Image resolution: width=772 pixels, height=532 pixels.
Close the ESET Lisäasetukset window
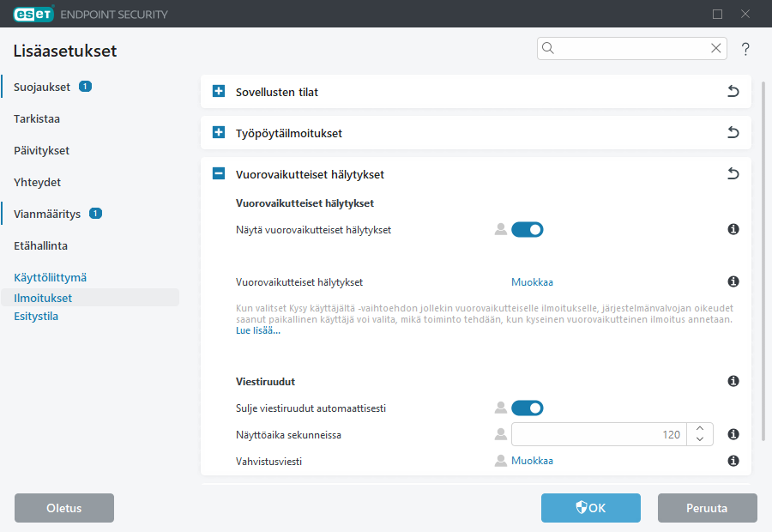[x=745, y=14]
